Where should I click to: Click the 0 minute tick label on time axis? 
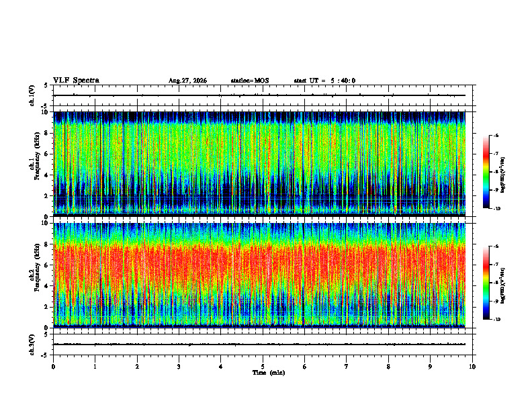click(x=53, y=367)
